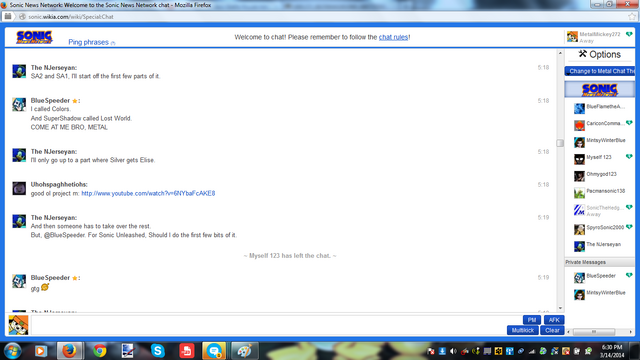The width and height of the screenshot is (640, 360).
Task: Click the Uhohspaghhetiohs avatar in chat
Action: (x=19, y=188)
